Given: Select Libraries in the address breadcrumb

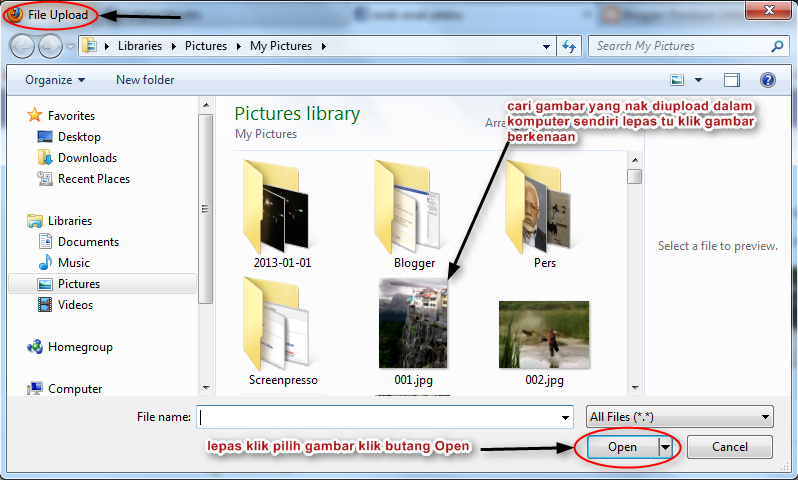Looking at the screenshot, I should pyautogui.click(x=140, y=46).
